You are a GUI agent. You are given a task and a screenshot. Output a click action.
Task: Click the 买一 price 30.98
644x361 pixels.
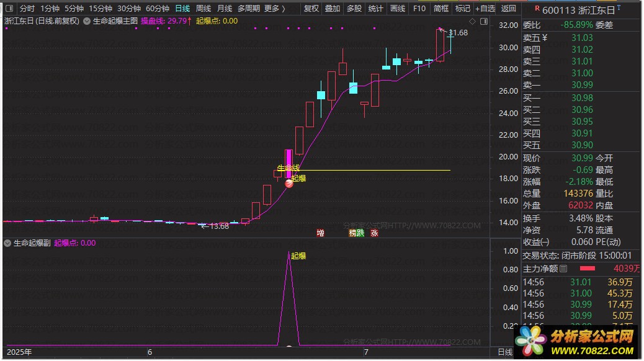click(582, 98)
